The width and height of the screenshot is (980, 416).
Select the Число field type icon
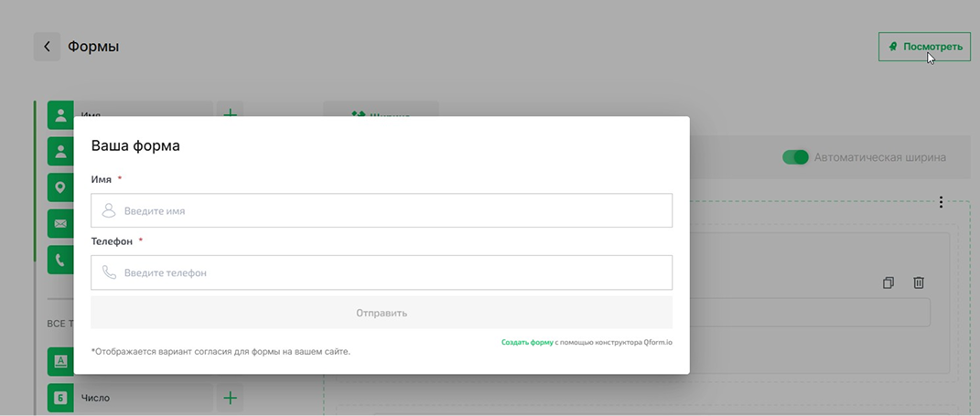pyautogui.click(x=60, y=398)
